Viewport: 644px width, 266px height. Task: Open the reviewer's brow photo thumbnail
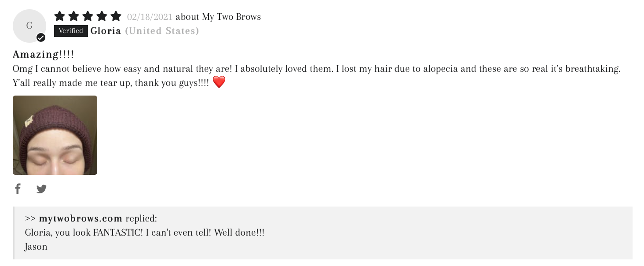(55, 135)
